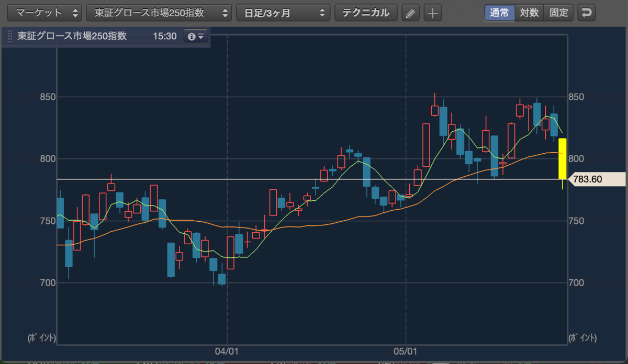Image resolution: width=628 pixels, height=364 pixels.
Task: Click the 15:30 time stamp
Action: click(x=165, y=37)
